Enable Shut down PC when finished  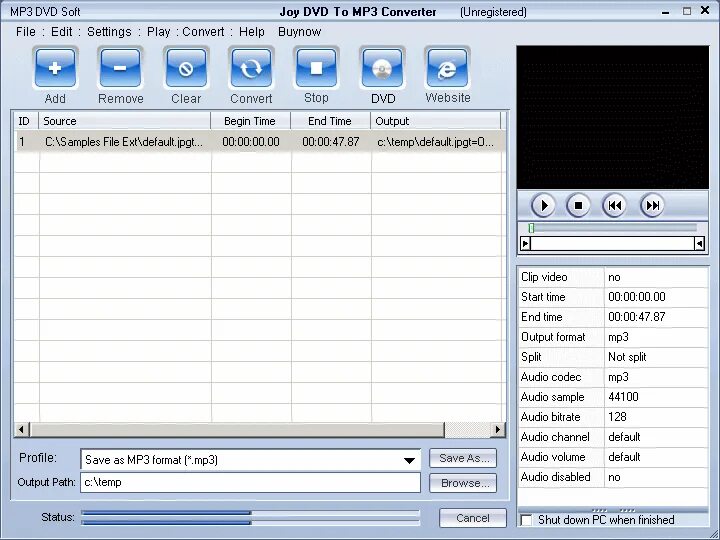(527, 520)
